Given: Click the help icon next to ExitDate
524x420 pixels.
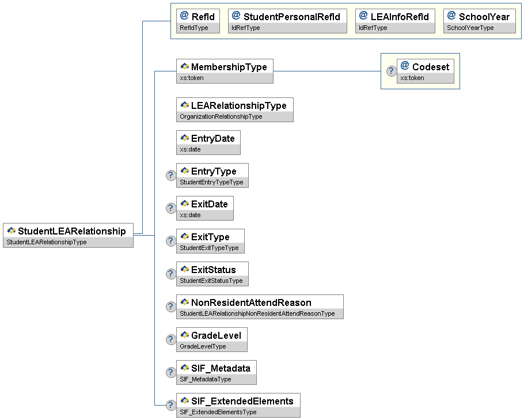Looking at the screenshot, I should [171, 209].
